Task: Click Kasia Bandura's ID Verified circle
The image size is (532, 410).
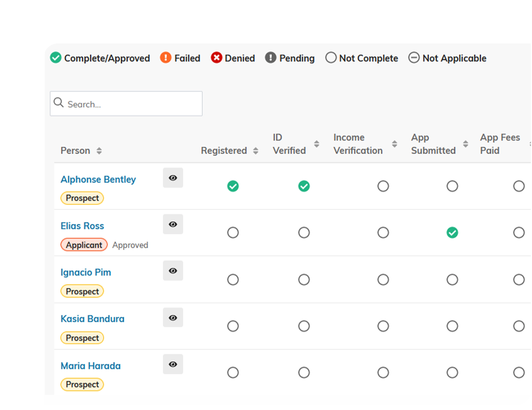Action: tap(304, 326)
